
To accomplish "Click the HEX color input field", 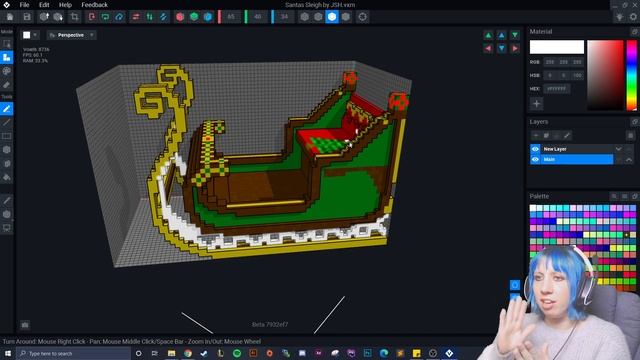I will (x=557, y=89).
